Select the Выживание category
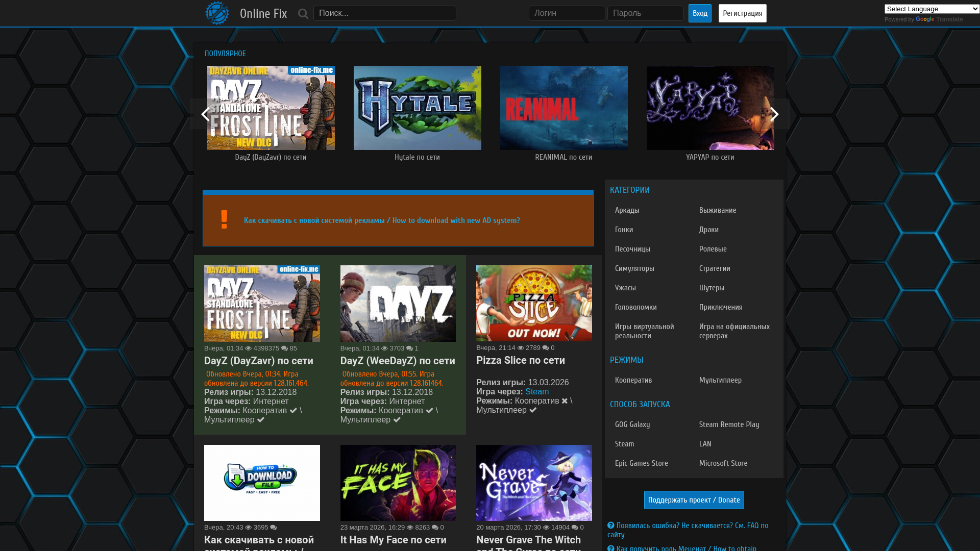The width and height of the screenshot is (980, 551). 718,210
